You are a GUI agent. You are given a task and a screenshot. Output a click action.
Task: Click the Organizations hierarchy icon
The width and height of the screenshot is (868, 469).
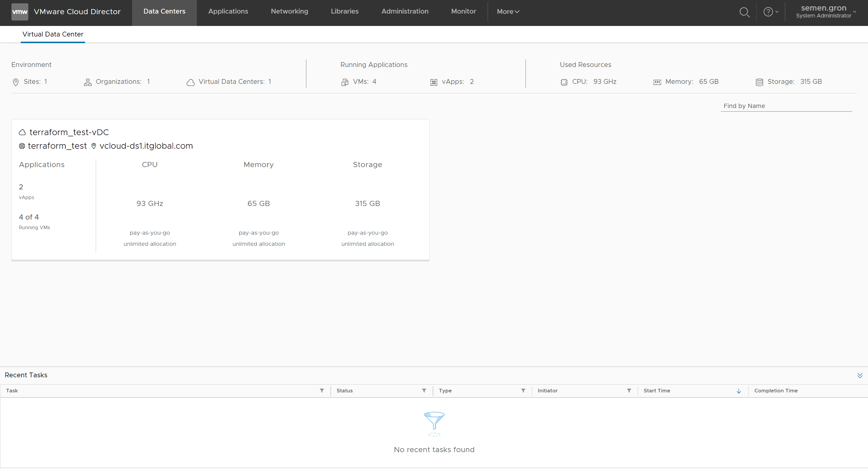tap(88, 82)
